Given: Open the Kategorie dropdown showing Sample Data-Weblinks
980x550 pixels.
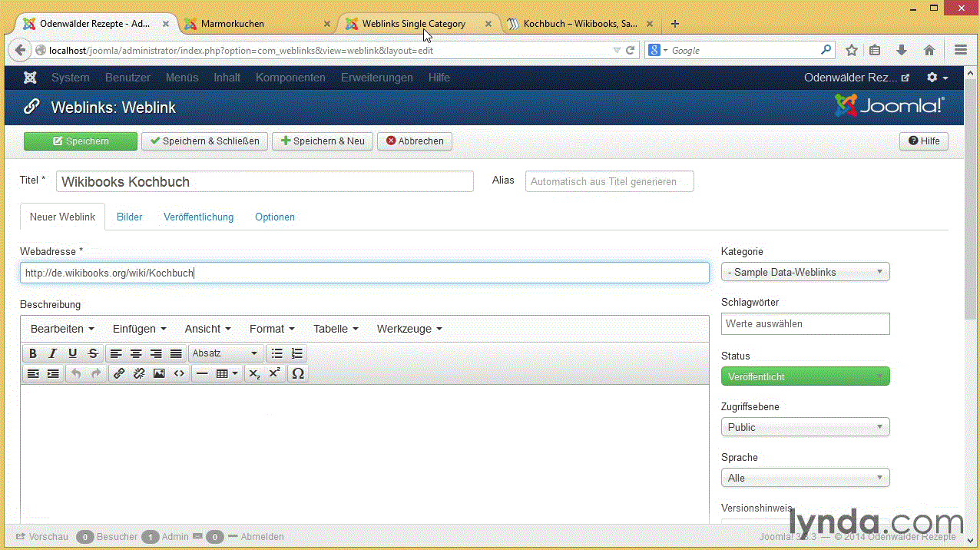Looking at the screenshot, I should tap(805, 271).
